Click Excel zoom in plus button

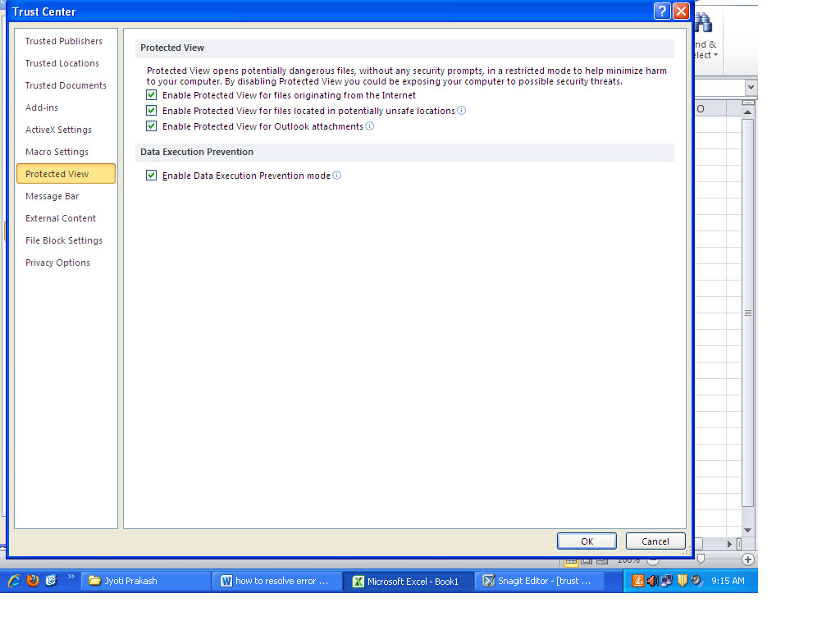748,559
